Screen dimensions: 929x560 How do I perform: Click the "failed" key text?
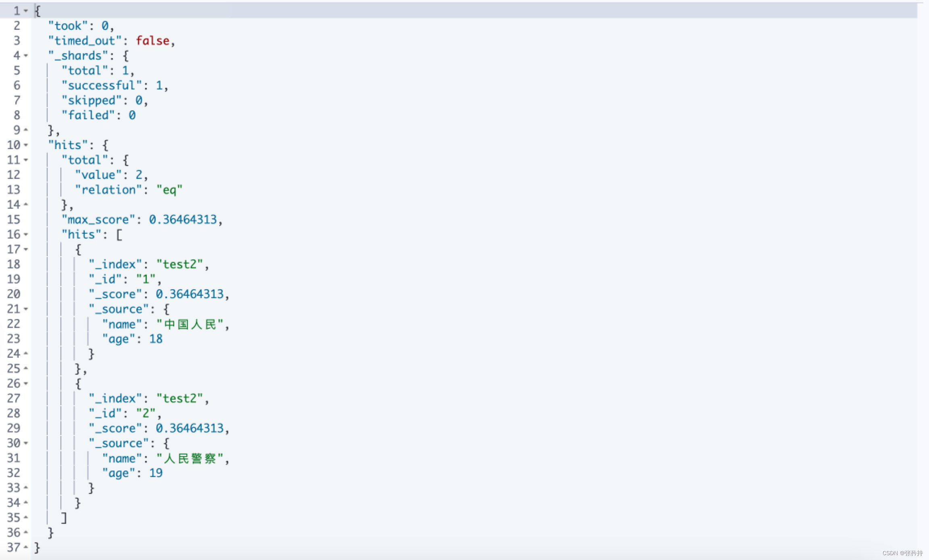click(88, 115)
